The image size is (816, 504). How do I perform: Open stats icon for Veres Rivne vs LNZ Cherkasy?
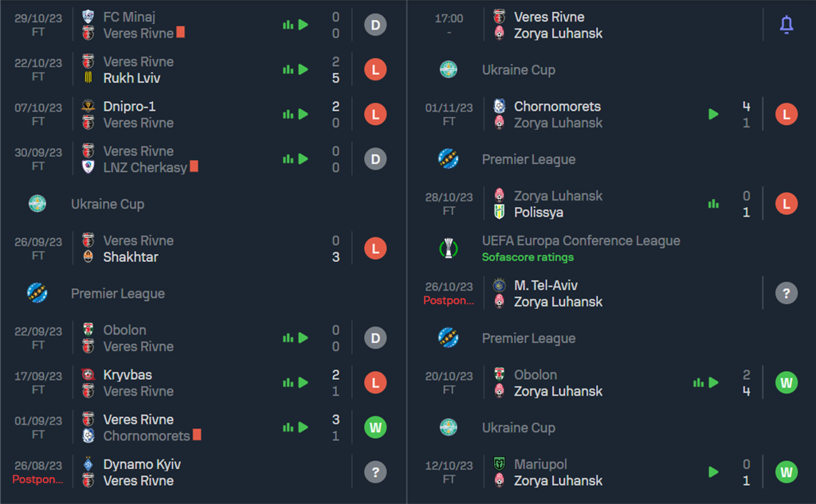(288, 158)
